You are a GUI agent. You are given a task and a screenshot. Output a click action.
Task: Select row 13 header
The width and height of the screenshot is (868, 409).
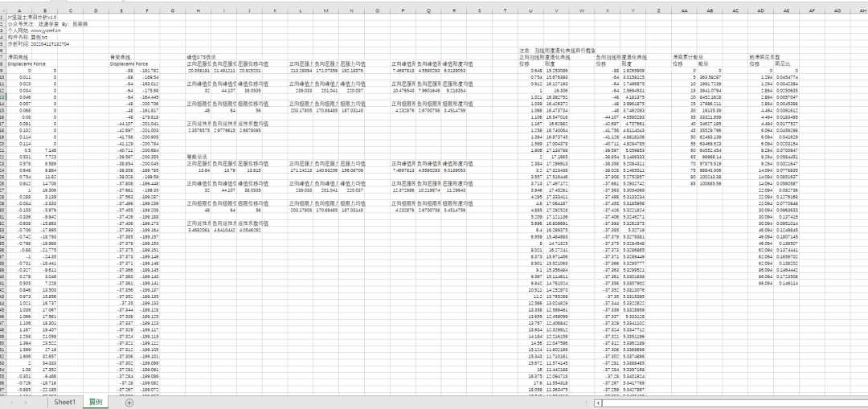tap(3, 97)
